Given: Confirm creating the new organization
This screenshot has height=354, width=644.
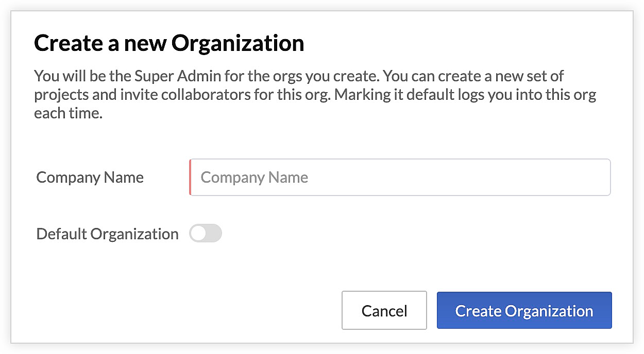Looking at the screenshot, I should (524, 310).
